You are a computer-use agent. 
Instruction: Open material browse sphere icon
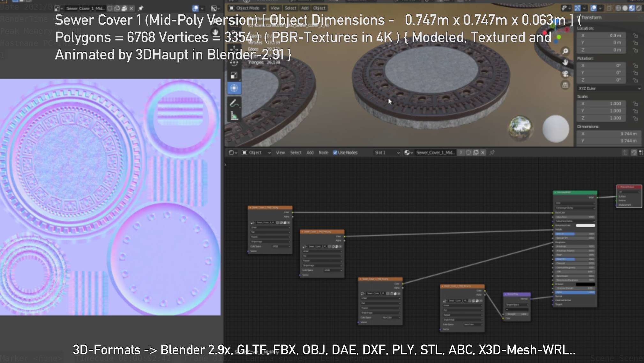click(409, 153)
